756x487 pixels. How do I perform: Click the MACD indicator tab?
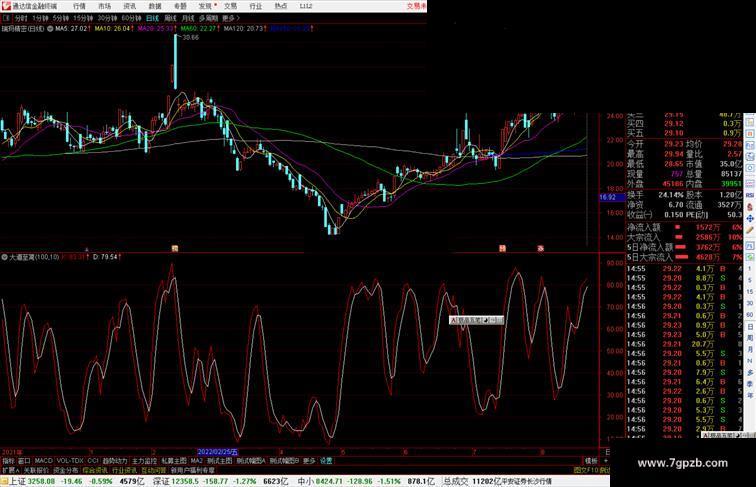click(43, 461)
